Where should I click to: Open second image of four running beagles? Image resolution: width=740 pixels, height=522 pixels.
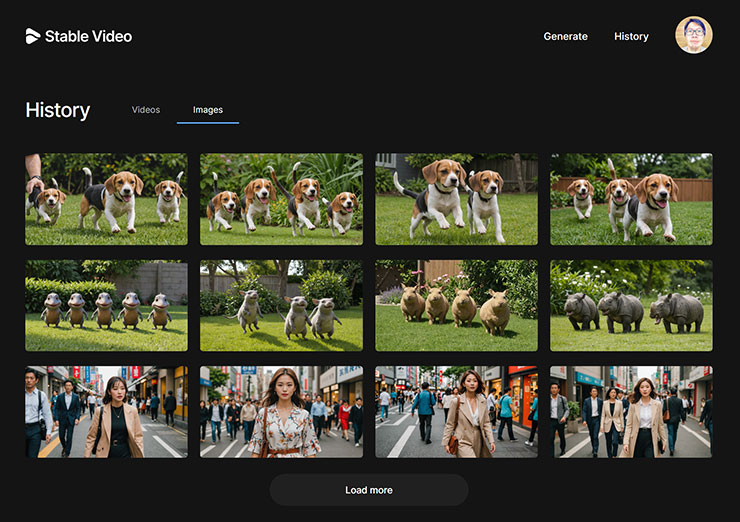(281, 199)
